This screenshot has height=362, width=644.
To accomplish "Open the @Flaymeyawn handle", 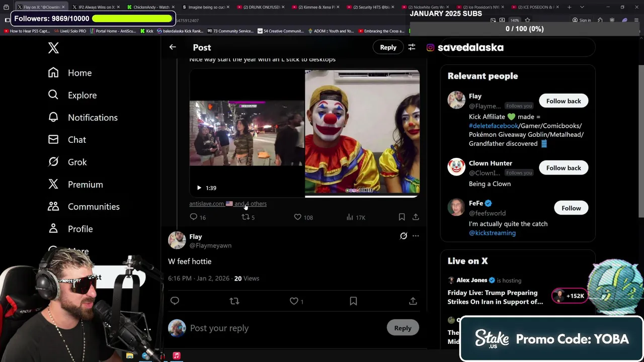I will click(210, 245).
